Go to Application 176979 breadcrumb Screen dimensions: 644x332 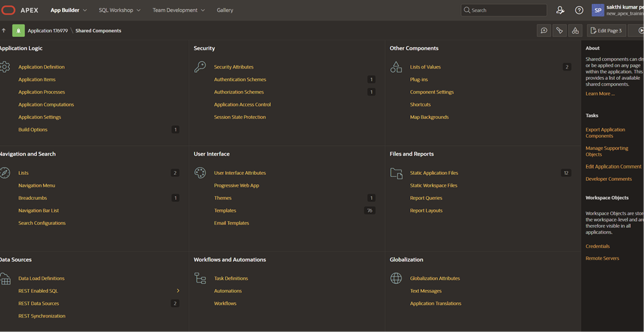tap(48, 31)
